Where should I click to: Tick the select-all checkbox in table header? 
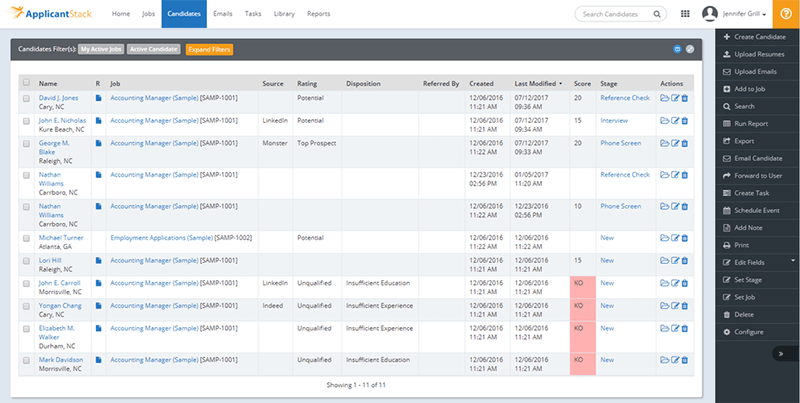[x=26, y=83]
